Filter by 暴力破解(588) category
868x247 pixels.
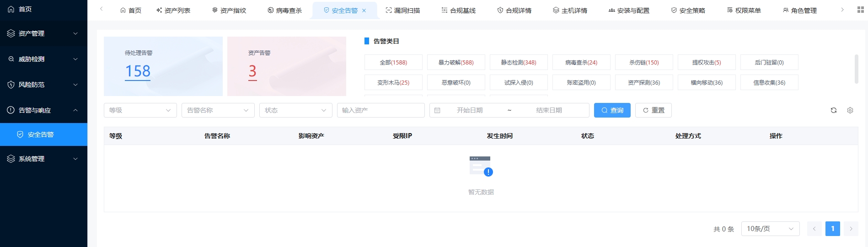pos(455,62)
